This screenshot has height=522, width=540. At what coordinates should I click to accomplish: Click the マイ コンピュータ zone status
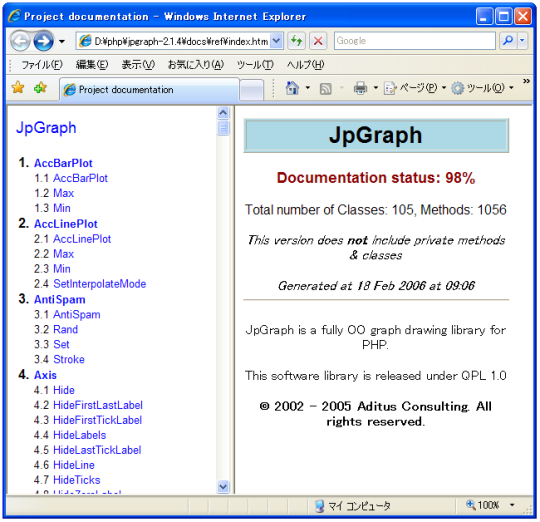353,506
